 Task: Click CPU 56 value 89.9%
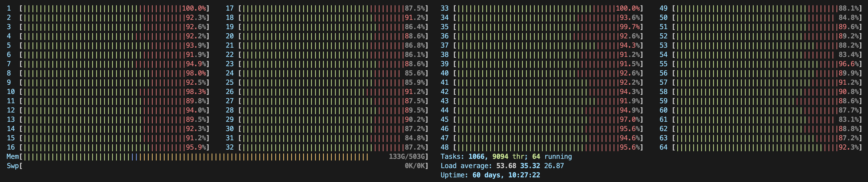849,73
